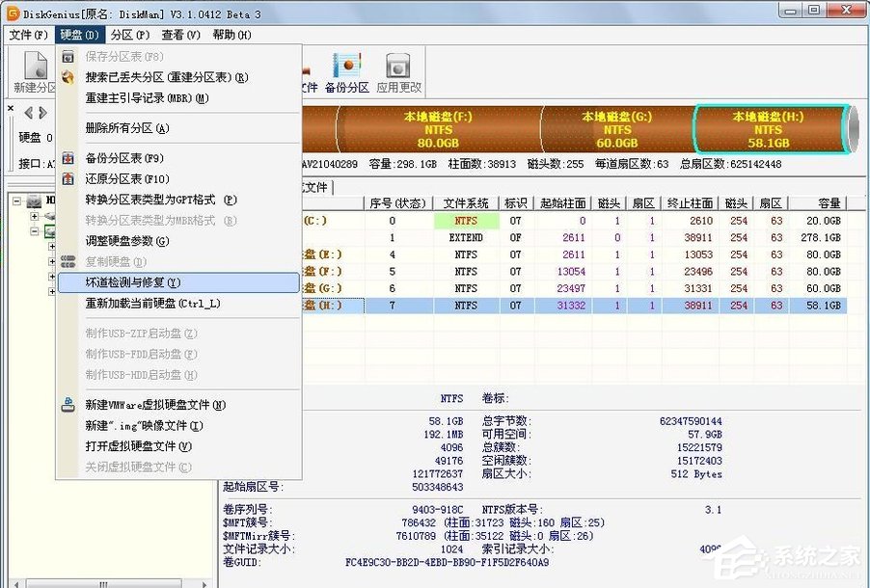Click the 新建VMWare虚拟硬盘文件 disk icon
This screenshot has height=588, width=870.
[x=68, y=404]
